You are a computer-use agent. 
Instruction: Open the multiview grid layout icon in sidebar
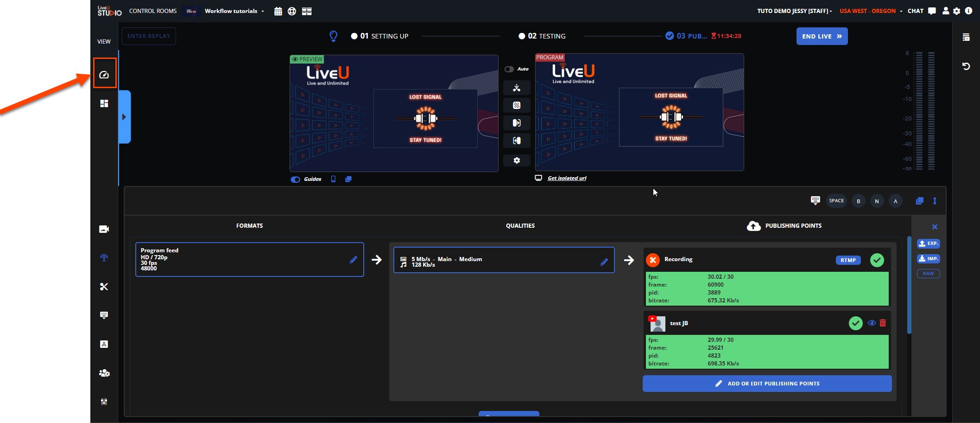pyautogui.click(x=104, y=103)
